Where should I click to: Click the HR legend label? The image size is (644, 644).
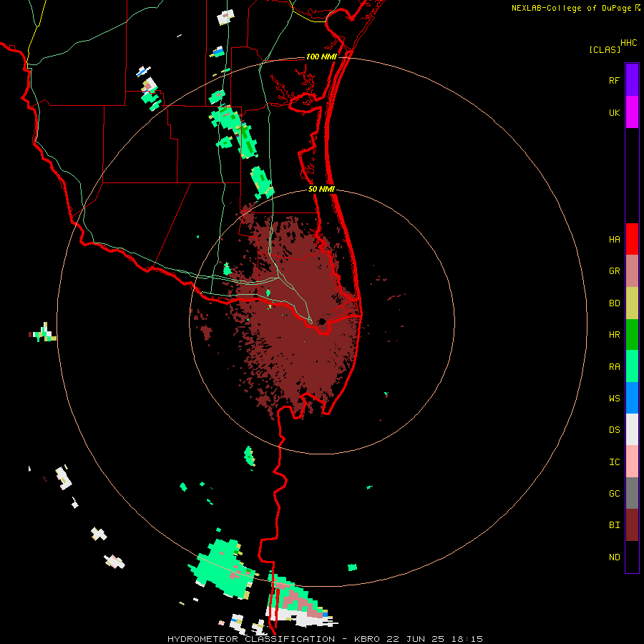(x=614, y=335)
